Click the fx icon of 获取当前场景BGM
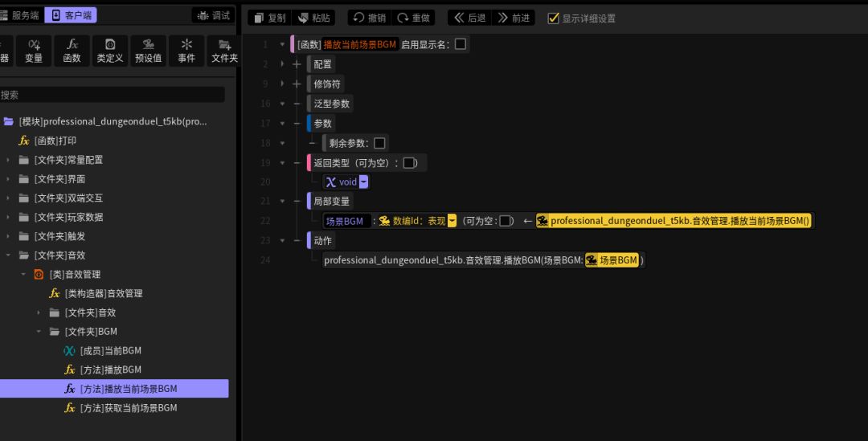The width and height of the screenshot is (868, 441). 70,408
